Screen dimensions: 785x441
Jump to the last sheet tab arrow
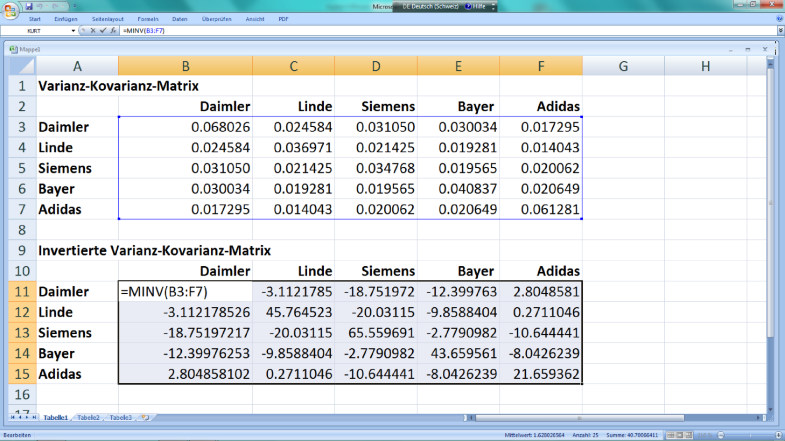coord(34,417)
